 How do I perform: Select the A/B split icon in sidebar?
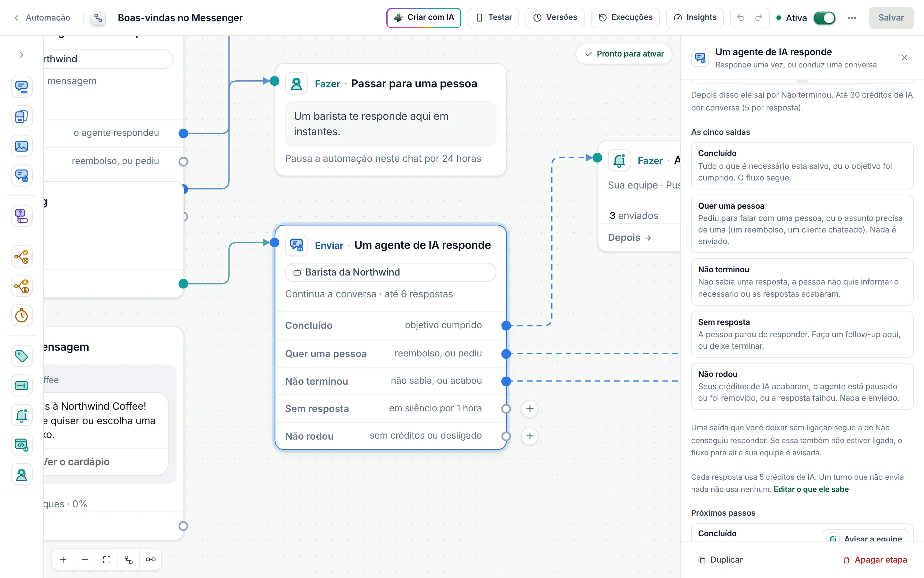[21, 286]
